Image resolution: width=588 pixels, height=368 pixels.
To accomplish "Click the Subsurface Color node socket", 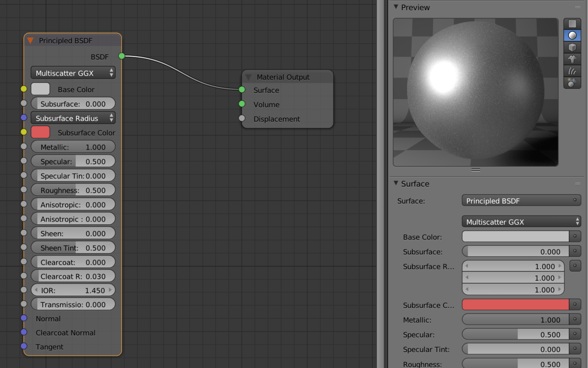I will 24,132.
